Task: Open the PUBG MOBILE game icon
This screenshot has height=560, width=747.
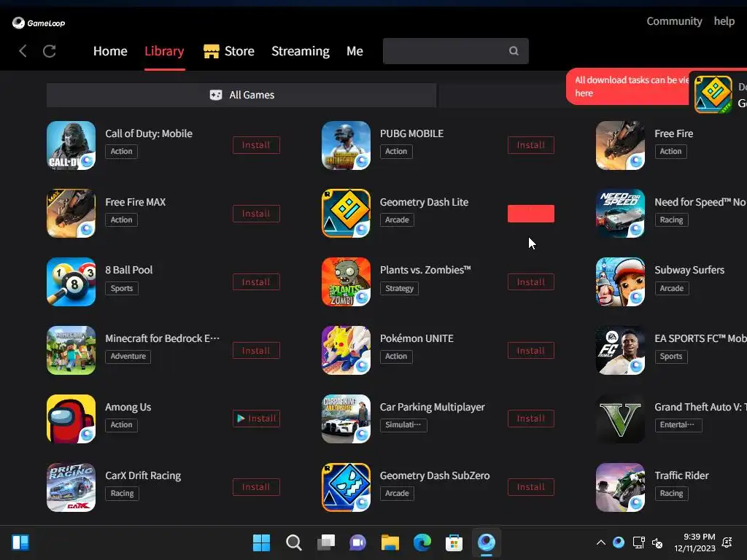Action: [346, 145]
